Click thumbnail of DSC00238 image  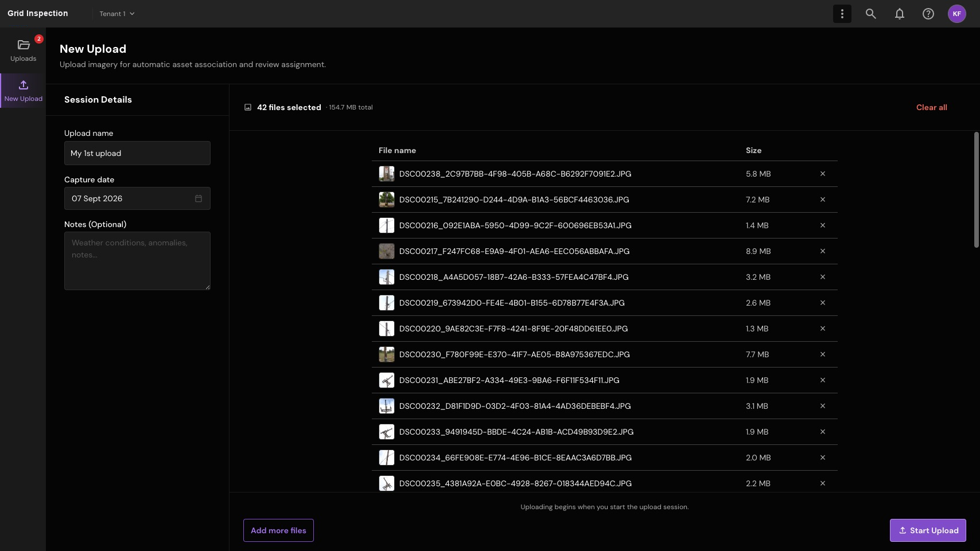(387, 174)
